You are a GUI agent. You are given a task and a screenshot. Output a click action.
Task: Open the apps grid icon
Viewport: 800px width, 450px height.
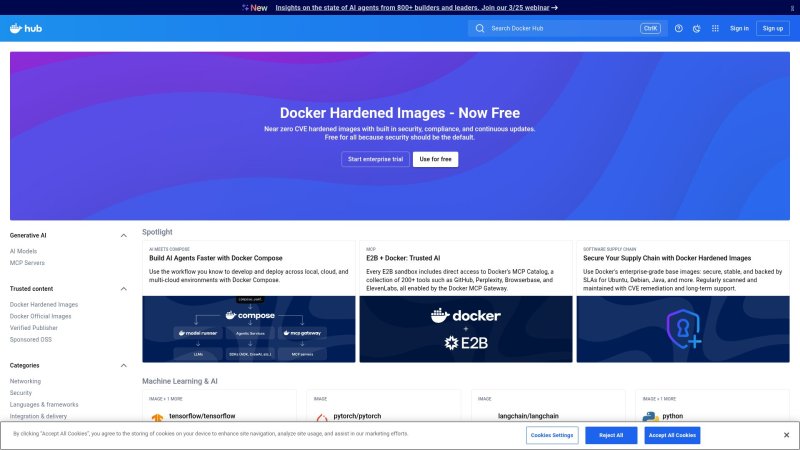tap(715, 29)
